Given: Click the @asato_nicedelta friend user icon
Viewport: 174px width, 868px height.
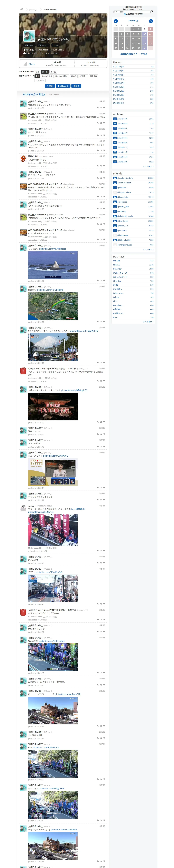Looking at the screenshot, I should [x=115, y=178].
